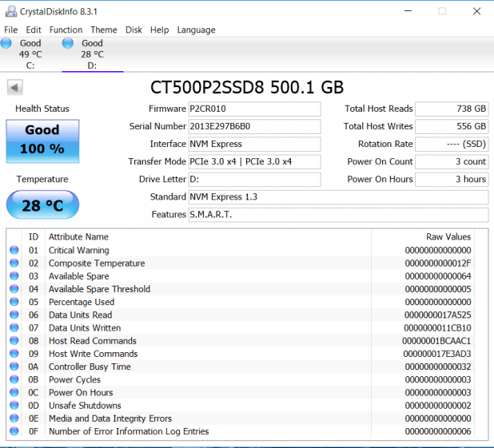Select the D: drive tab
The height and width of the screenshot is (448, 494).
tap(92, 54)
